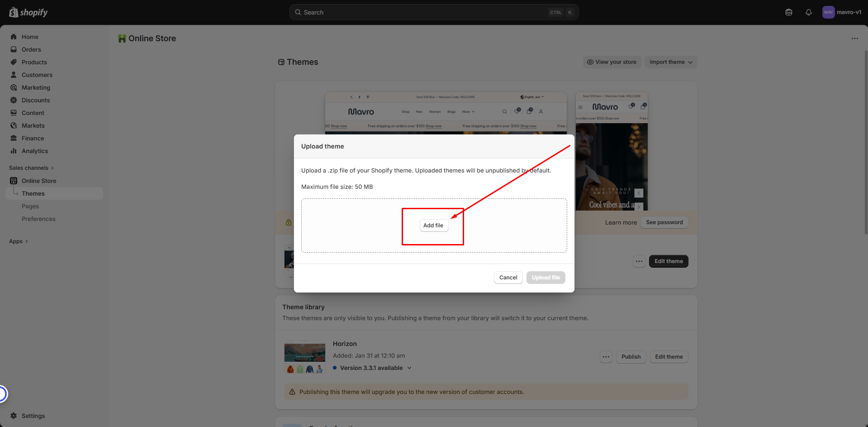Click the Add file button
Viewport: 868px width, 427px height.
tap(433, 225)
